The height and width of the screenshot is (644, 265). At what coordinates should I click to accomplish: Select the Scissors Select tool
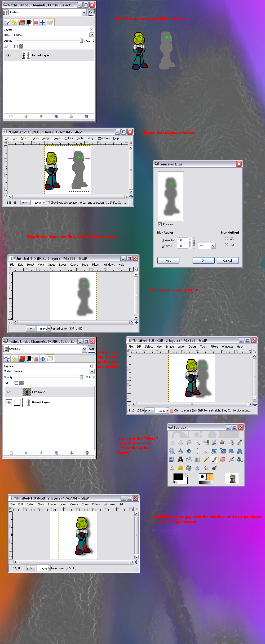214,442
